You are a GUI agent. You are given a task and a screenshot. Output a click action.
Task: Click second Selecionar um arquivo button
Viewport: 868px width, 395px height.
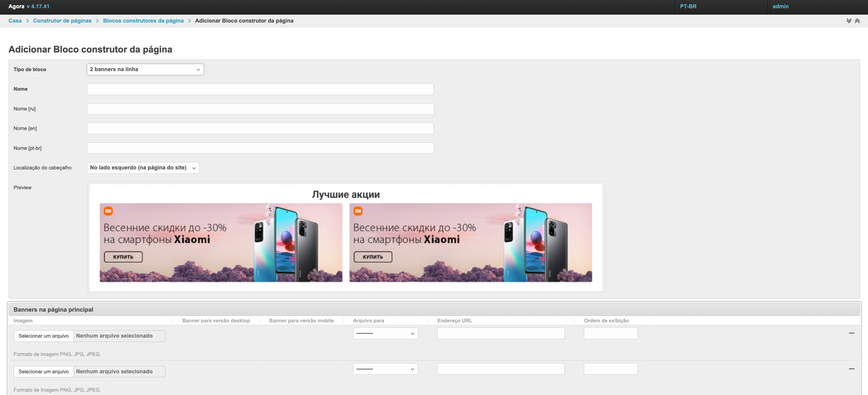click(x=43, y=372)
